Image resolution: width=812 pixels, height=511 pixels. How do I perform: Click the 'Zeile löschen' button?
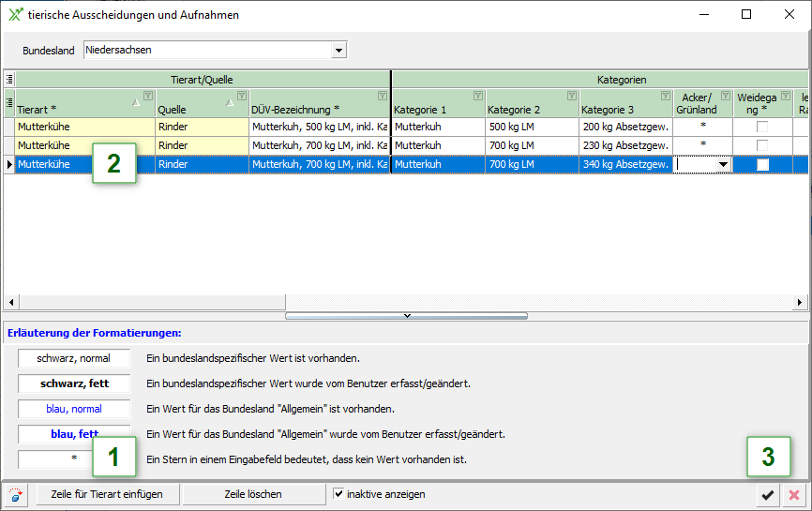pos(253,494)
